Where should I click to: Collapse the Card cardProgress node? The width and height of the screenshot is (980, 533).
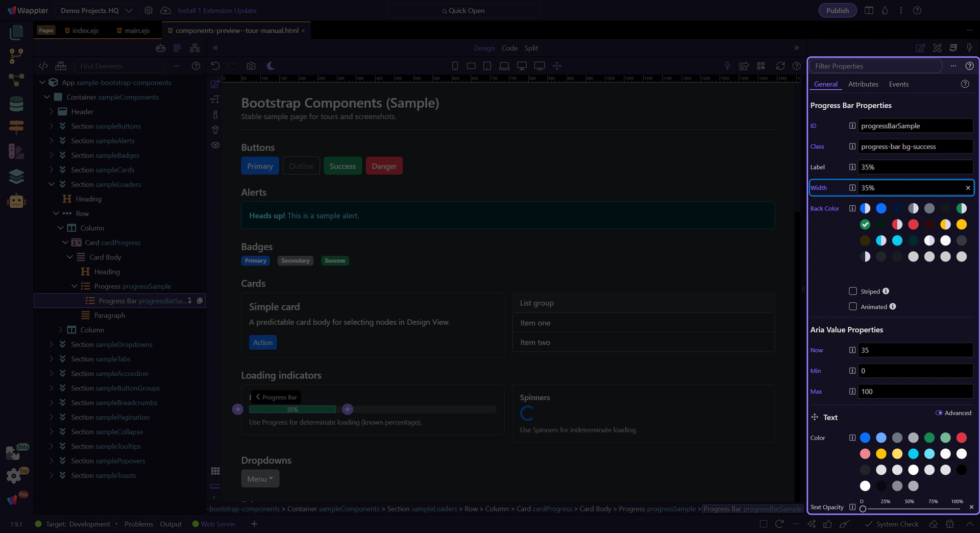[x=65, y=243]
